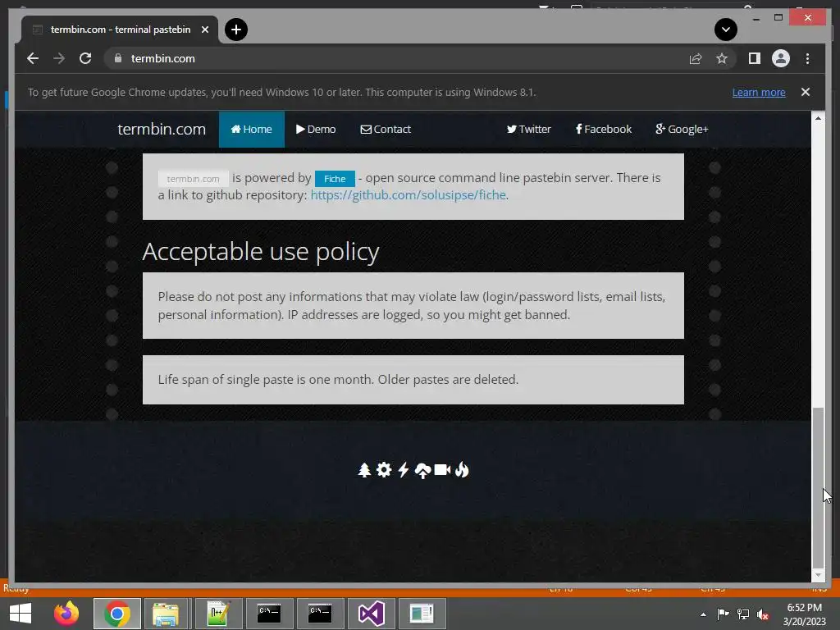The height and width of the screenshot is (630, 840).
Task: Click the address bar URL field
Action: pos(396,58)
